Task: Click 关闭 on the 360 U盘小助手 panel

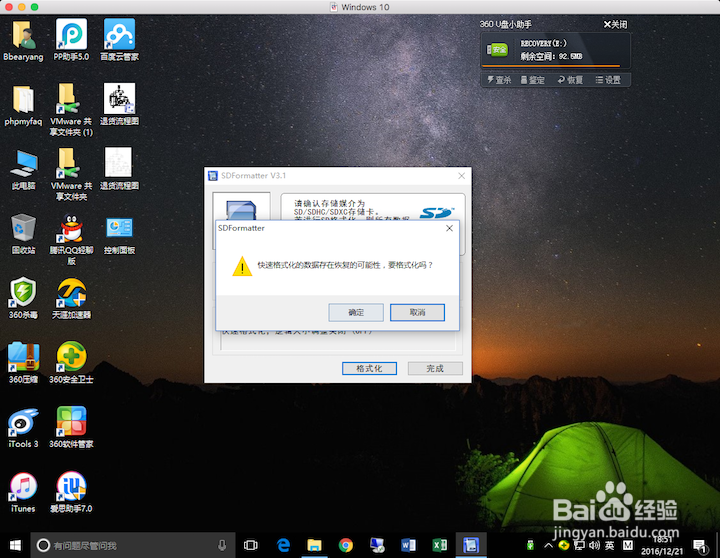Action: [615, 24]
